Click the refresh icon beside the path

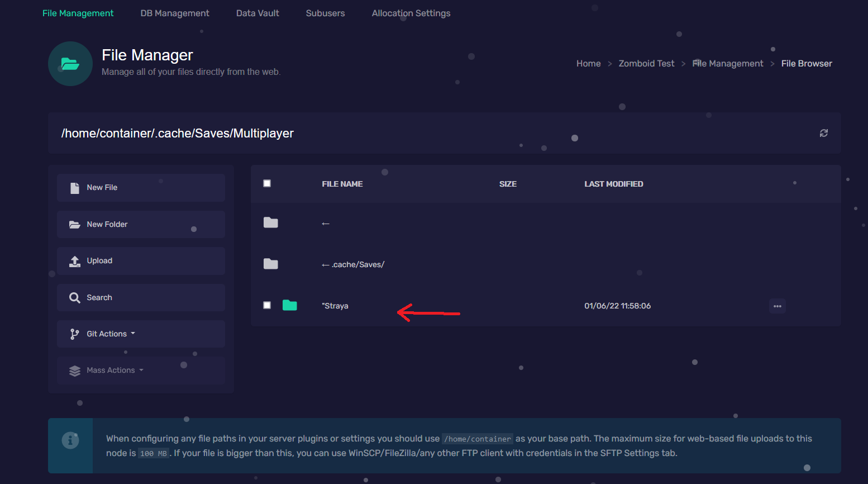point(823,133)
